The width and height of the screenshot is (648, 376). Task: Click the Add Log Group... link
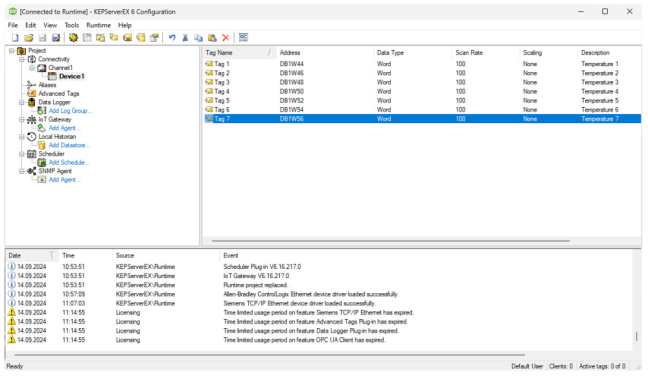(70, 111)
